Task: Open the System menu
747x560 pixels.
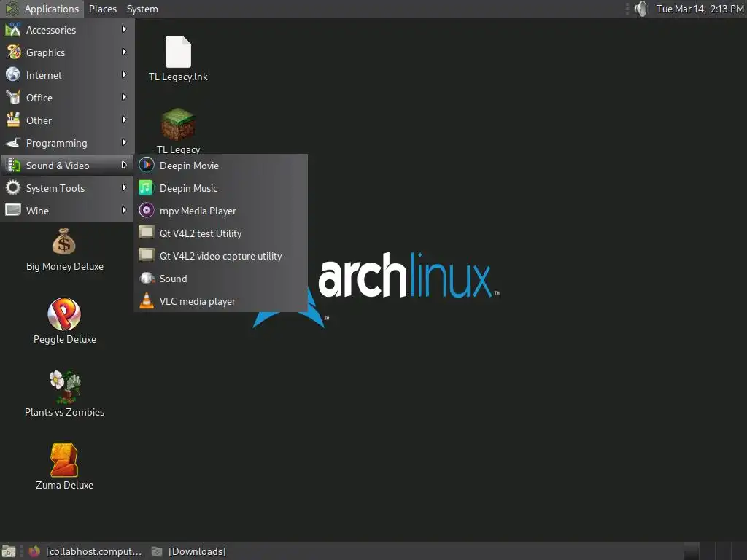Action: (x=142, y=9)
